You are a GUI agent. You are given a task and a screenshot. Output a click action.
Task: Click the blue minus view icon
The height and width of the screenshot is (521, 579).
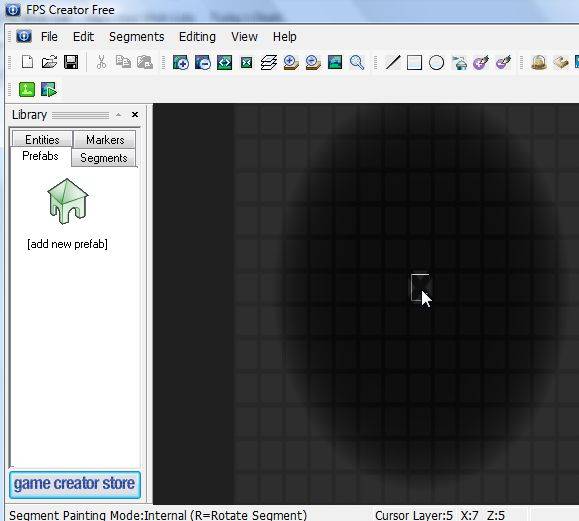point(203,62)
